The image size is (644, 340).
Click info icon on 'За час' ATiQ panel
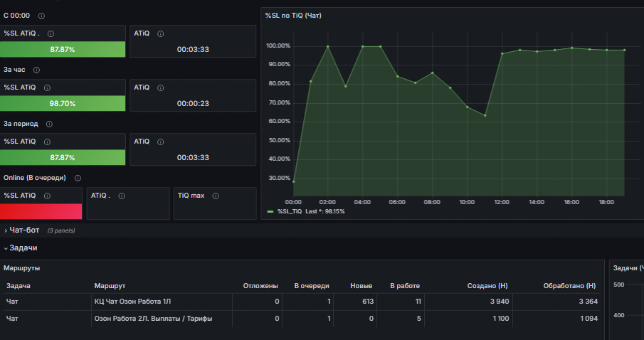pos(161,88)
